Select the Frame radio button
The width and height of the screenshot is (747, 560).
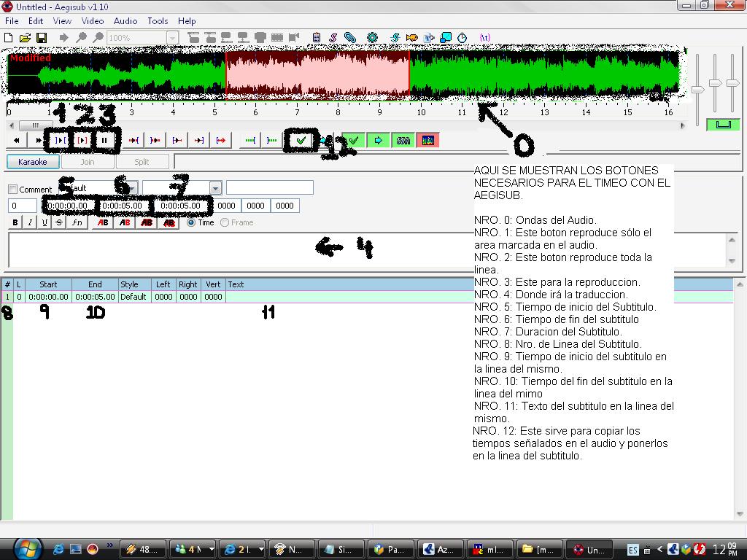[x=225, y=222]
